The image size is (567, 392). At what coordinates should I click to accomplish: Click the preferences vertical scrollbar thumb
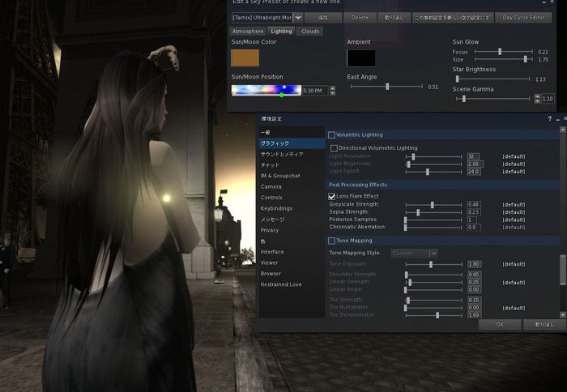pos(563,270)
